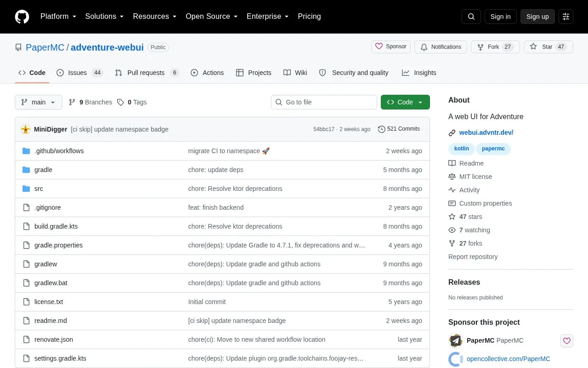The width and height of the screenshot is (588, 368).
Task: Click the papermc topic tag
Action: click(493, 149)
